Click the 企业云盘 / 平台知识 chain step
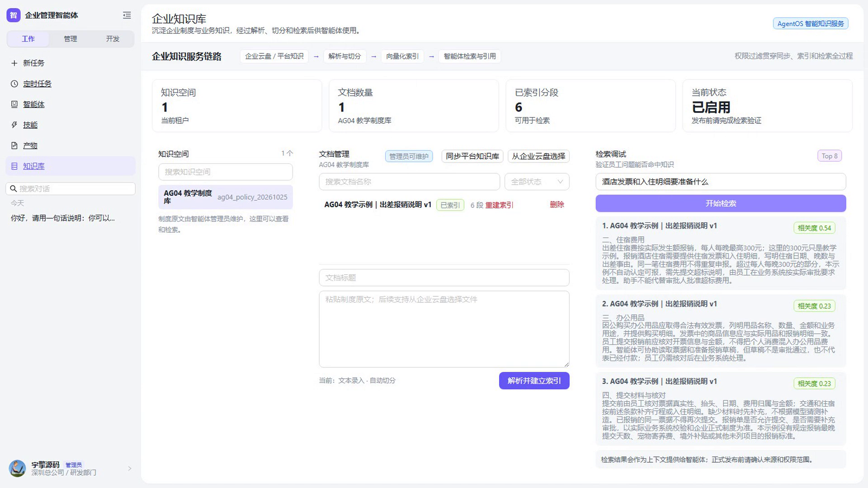Image resolution: width=868 pixels, height=488 pixels. click(274, 56)
